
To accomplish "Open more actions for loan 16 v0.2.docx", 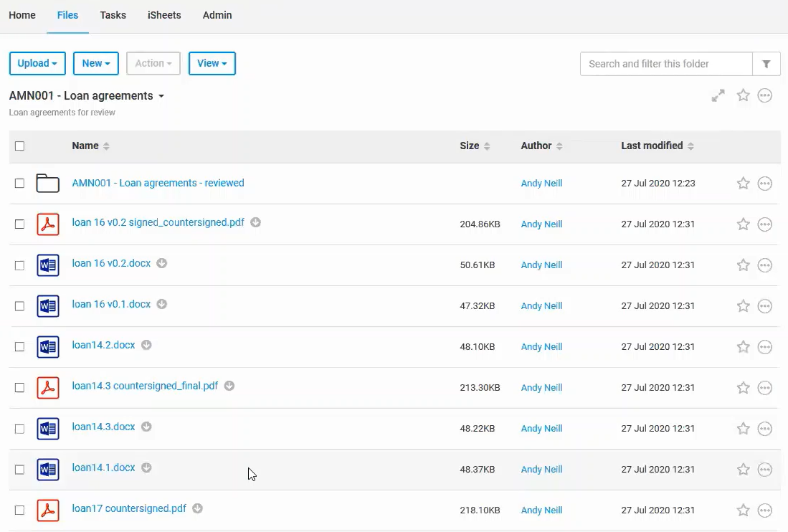I will click(x=765, y=265).
